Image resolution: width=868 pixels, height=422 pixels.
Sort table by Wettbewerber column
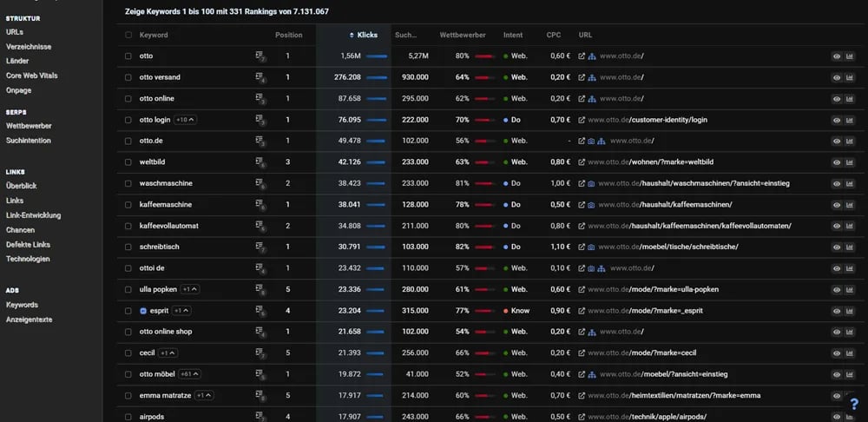click(463, 35)
